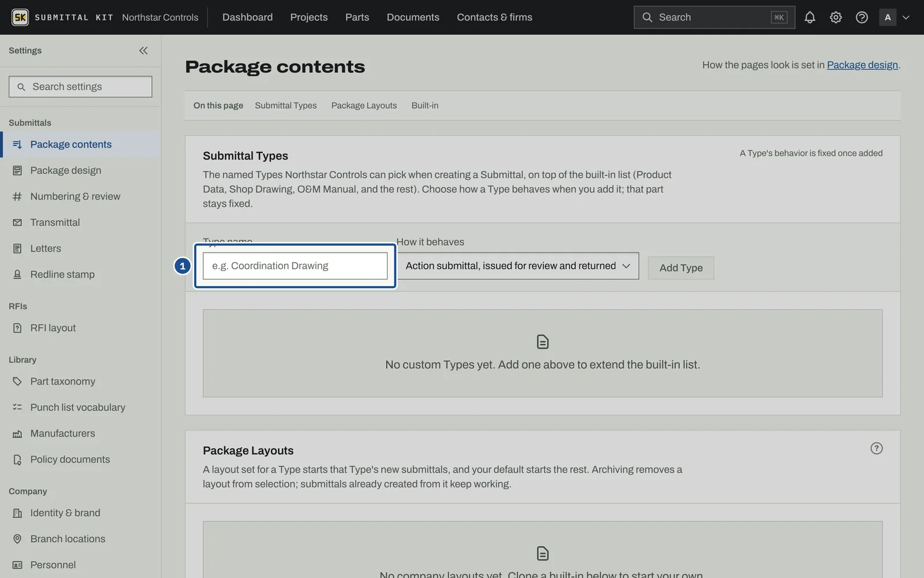Jump to Submittal Types section
The width and height of the screenshot is (924, 578).
coord(286,106)
